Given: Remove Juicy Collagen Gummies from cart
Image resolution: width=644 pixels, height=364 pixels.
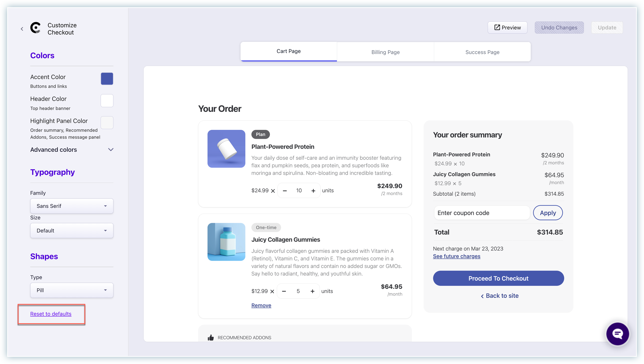Looking at the screenshot, I should pos(261,306).
